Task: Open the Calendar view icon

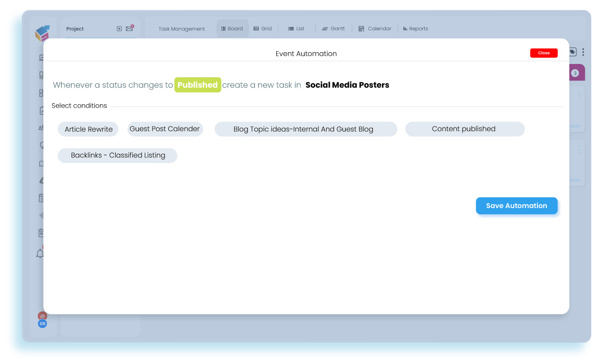Action: coord(375,28)
